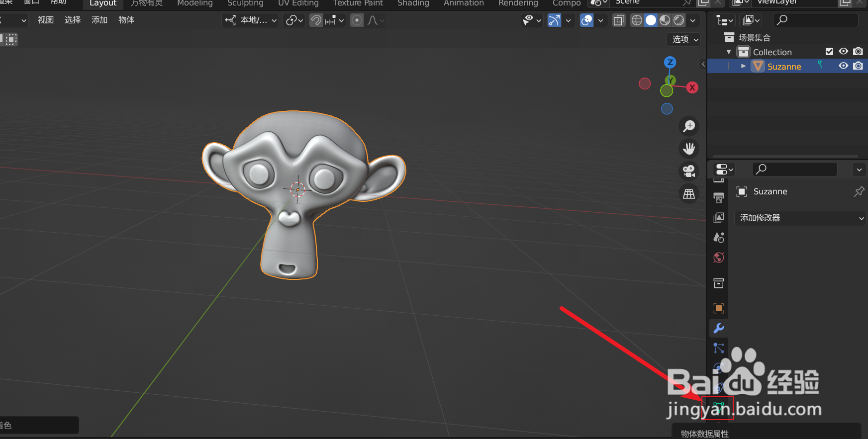Click viewport pan hand icon
The image size is (868, 439).
pyautogui.click(x=689, y=149)
